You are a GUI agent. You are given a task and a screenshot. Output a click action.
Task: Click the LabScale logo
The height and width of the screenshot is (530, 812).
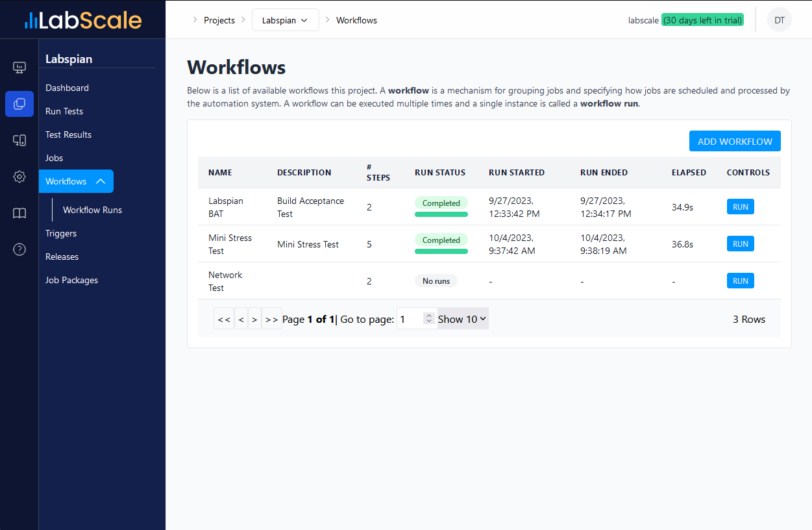pos(83,20)
